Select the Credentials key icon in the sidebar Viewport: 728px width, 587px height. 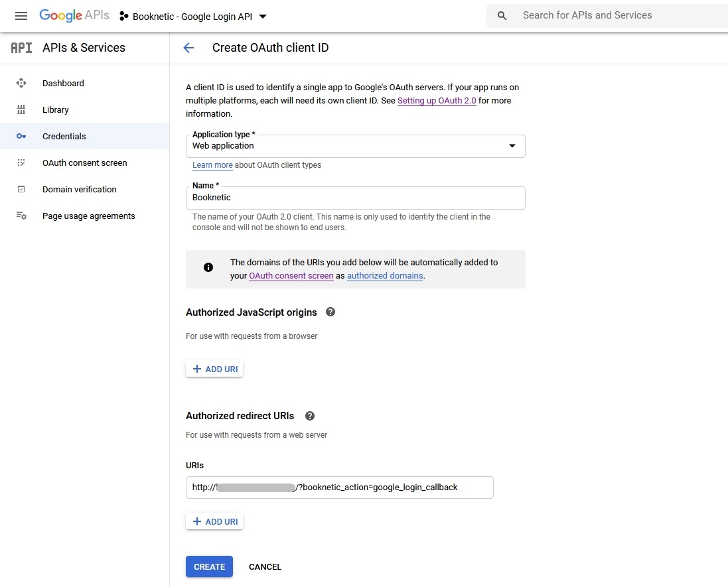[21, 136]
